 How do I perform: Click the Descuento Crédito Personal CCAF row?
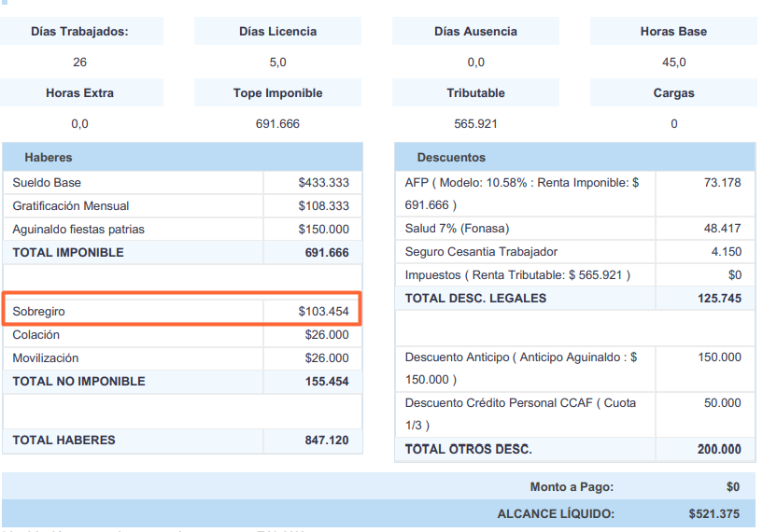[x=575, y=413]
